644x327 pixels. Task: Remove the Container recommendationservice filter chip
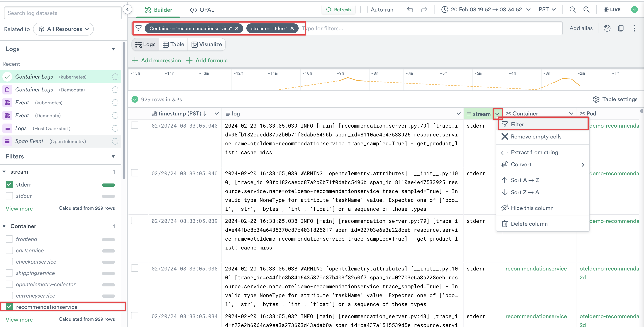[x=237, y=28]
